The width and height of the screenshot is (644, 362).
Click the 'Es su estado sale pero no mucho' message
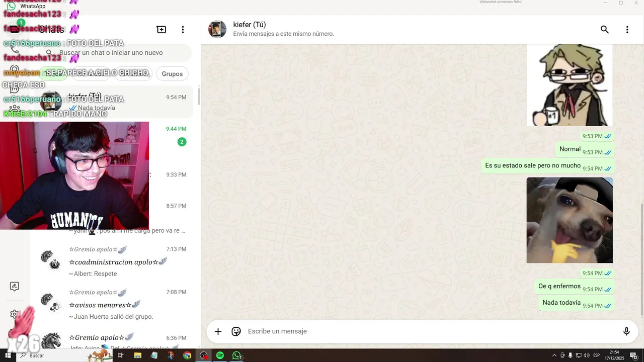click(x=547, y=166)
